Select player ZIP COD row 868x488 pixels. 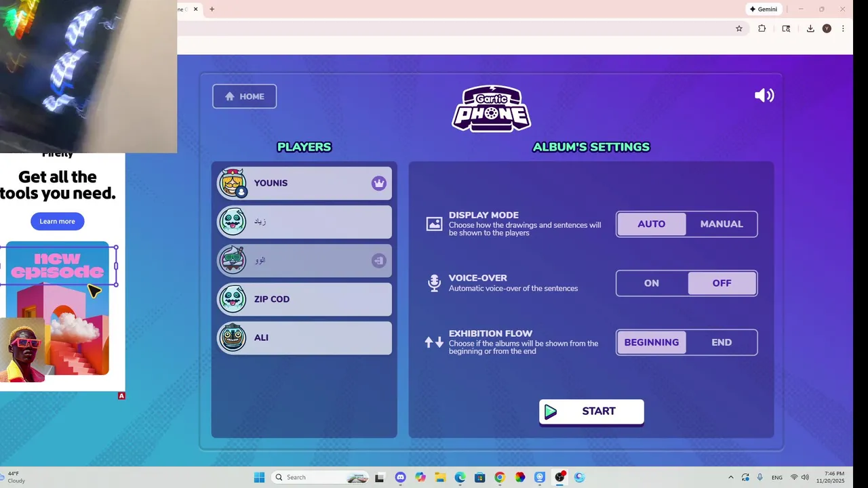tap(304, 299)
